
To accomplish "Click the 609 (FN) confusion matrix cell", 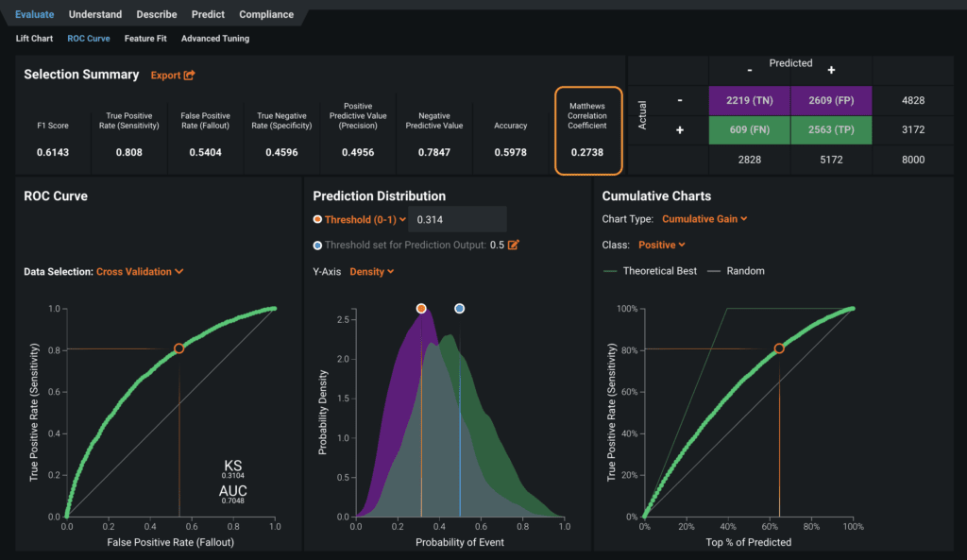I will [749, 130].
